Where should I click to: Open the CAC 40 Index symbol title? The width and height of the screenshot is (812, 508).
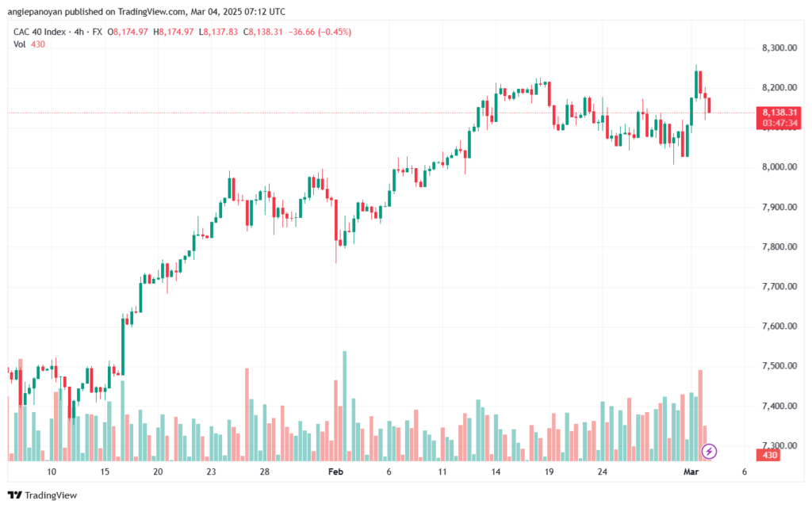40,32
